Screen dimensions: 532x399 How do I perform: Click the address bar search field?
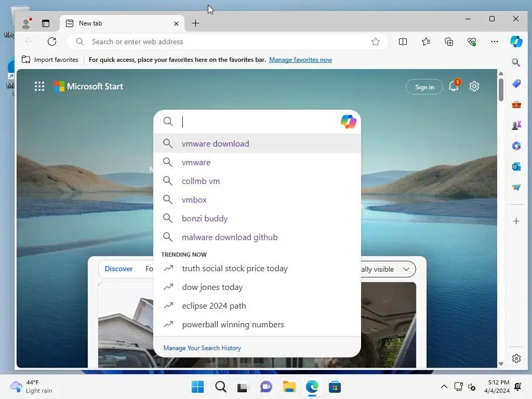(227, 42)
